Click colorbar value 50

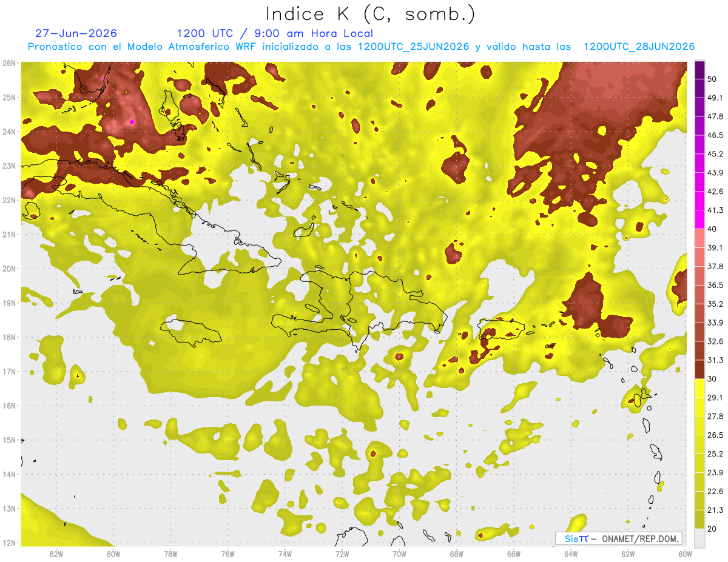713,79
